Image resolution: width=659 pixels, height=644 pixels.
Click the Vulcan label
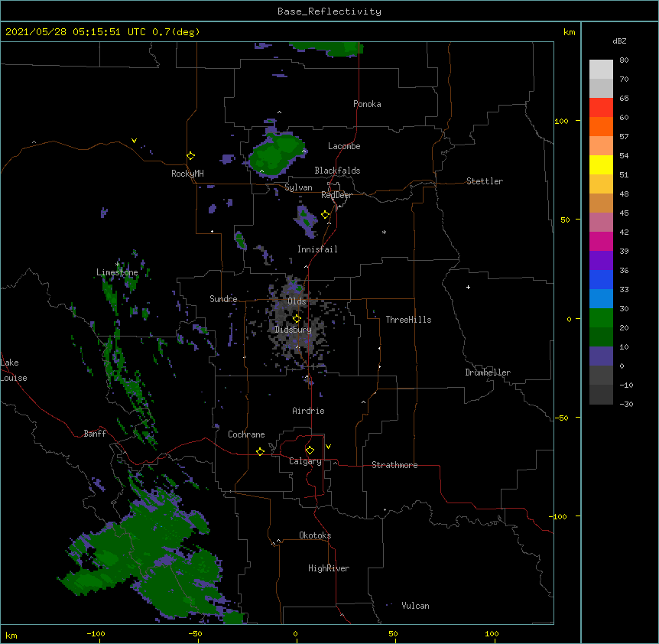[x=415, y=606]
